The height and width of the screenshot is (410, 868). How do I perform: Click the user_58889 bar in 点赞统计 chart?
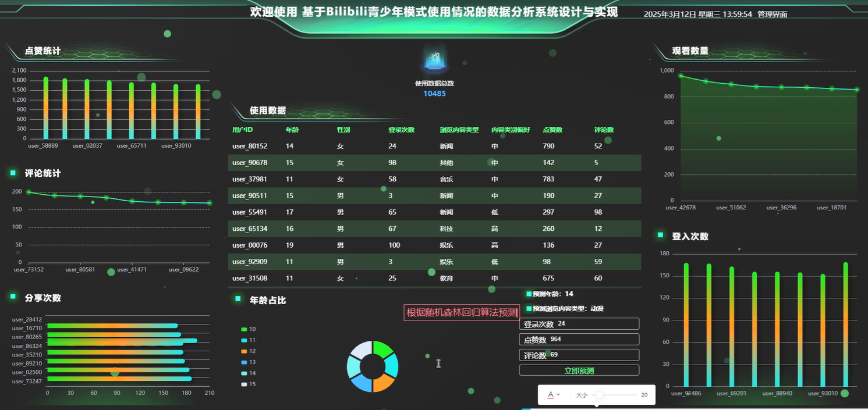(46, 108)
